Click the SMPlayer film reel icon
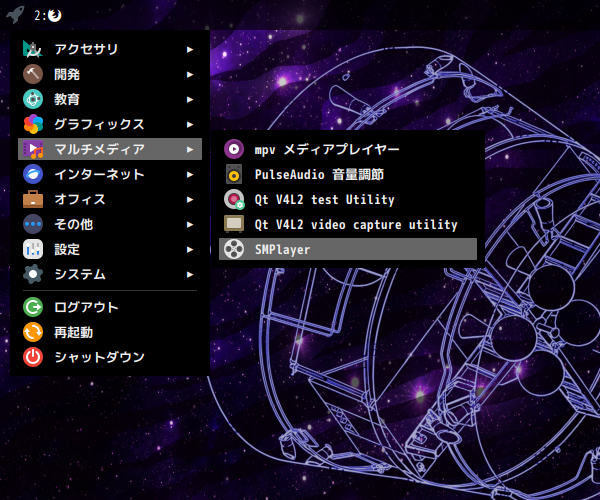Screen dimensions: 600x500 (x=234, y=249)
